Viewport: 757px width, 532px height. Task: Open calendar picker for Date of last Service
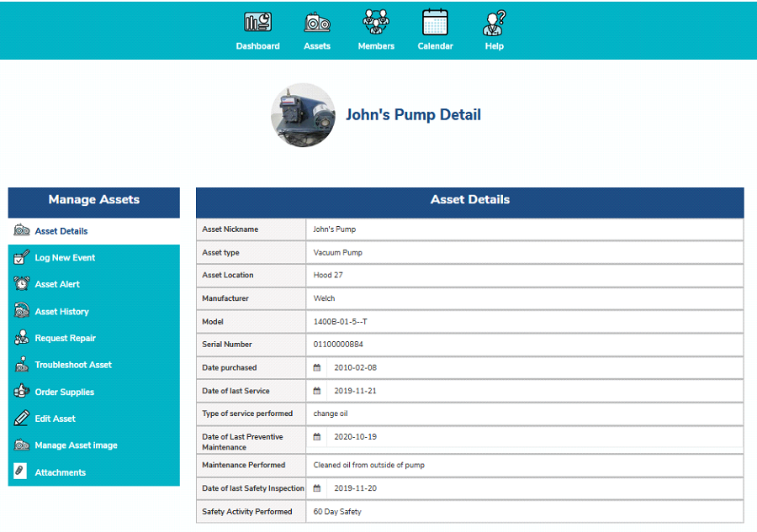pos(317,391)
